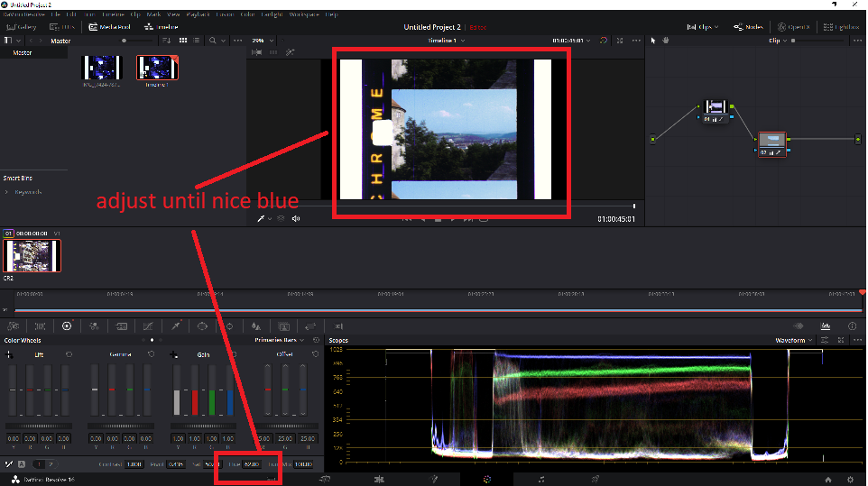This screenshot has height=486, width=868.
Task: Select the Qualifier eyedropper palette
Action: point(175,326)
